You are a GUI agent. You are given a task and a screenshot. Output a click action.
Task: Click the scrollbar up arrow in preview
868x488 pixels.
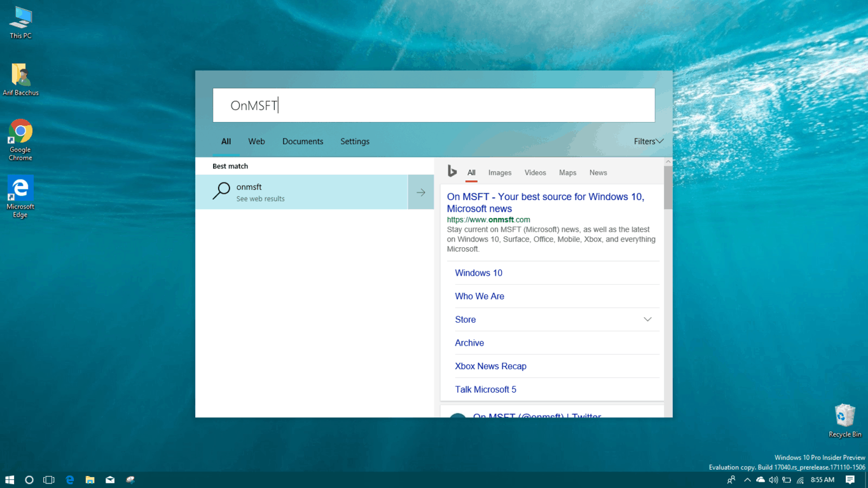click(668, 162)
